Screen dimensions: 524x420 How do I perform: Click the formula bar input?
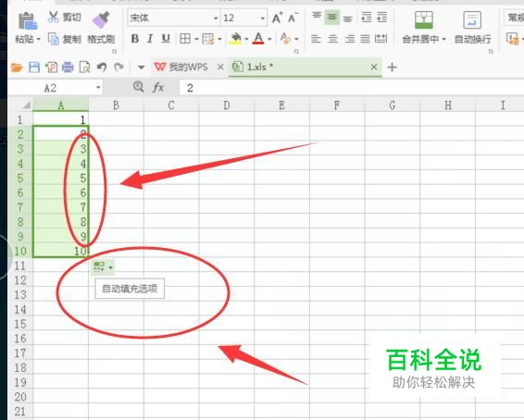352,88
